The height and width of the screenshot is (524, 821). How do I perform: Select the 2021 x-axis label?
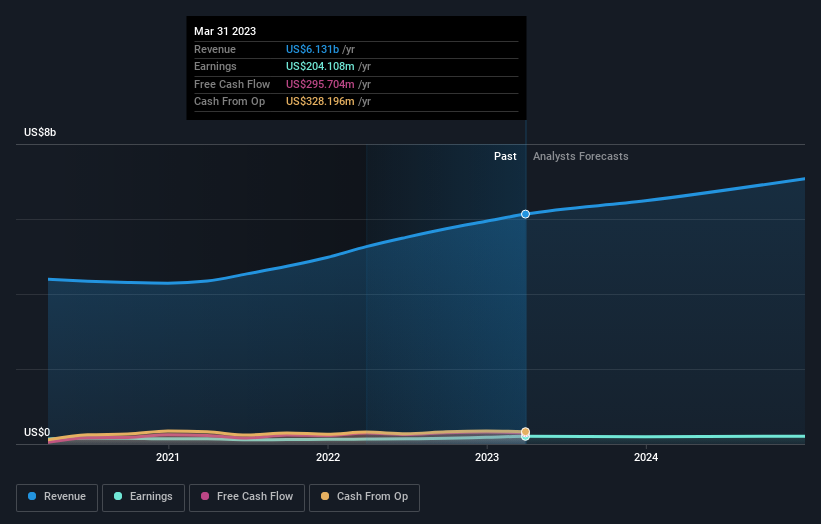coord(168,457)
